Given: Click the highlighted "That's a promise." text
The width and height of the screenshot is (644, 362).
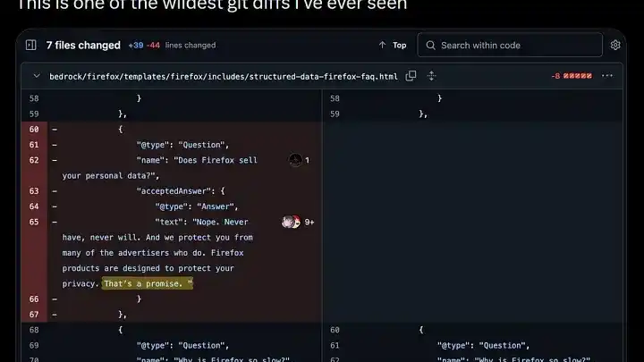Looking at the screenshot, I should coord(148,283).
